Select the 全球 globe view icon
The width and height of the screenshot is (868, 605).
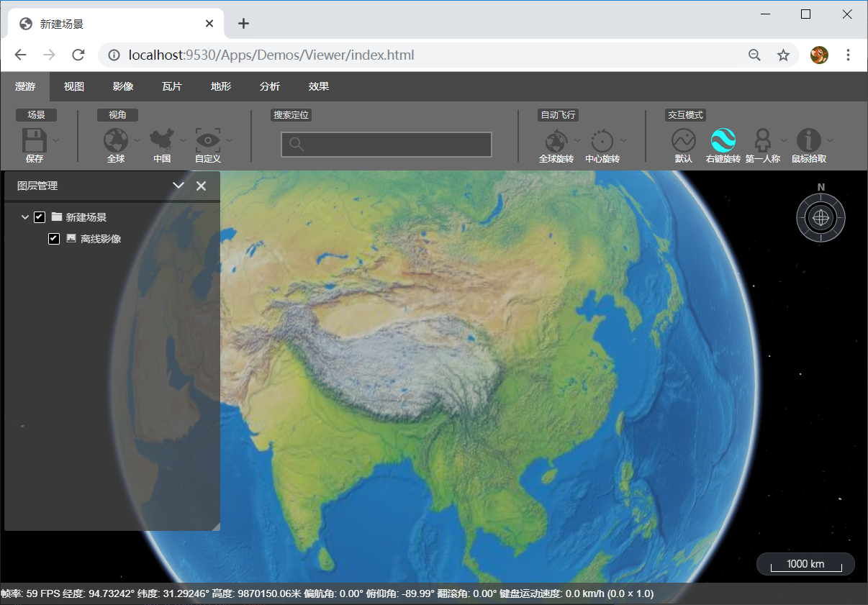(116, 140)
